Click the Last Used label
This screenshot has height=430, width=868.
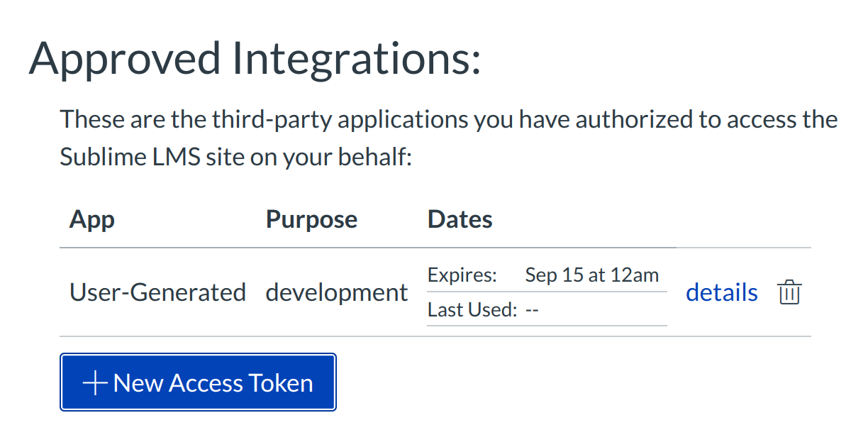(x=472, y=310)
